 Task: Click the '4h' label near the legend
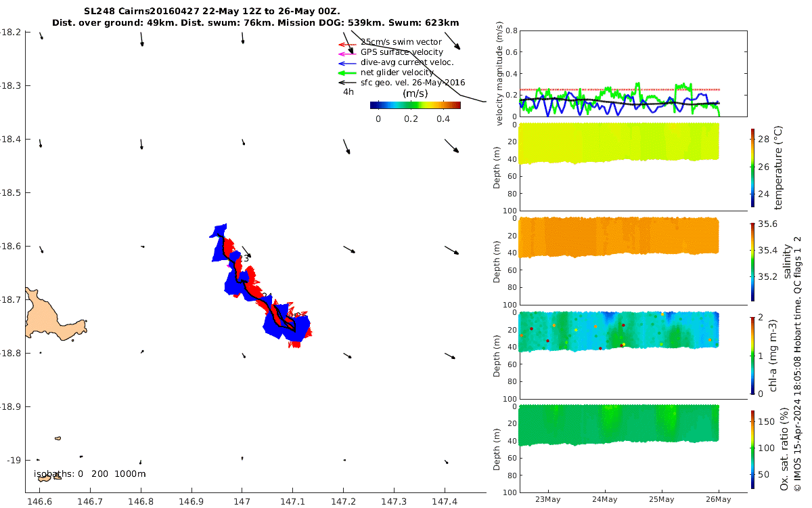[348, 92]
